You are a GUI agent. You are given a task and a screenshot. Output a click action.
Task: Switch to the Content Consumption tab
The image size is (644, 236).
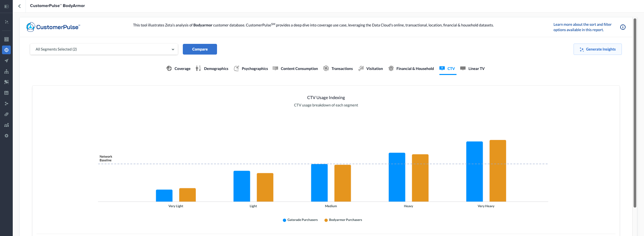click(x=299, y=69)
